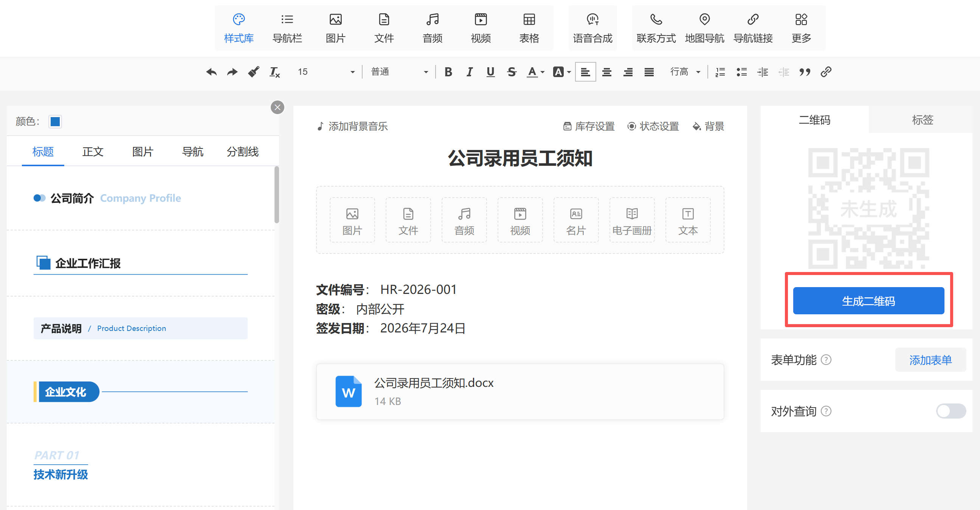980x510 pixels.
Task: Increase paragraph indent
Action: (763, 72)
